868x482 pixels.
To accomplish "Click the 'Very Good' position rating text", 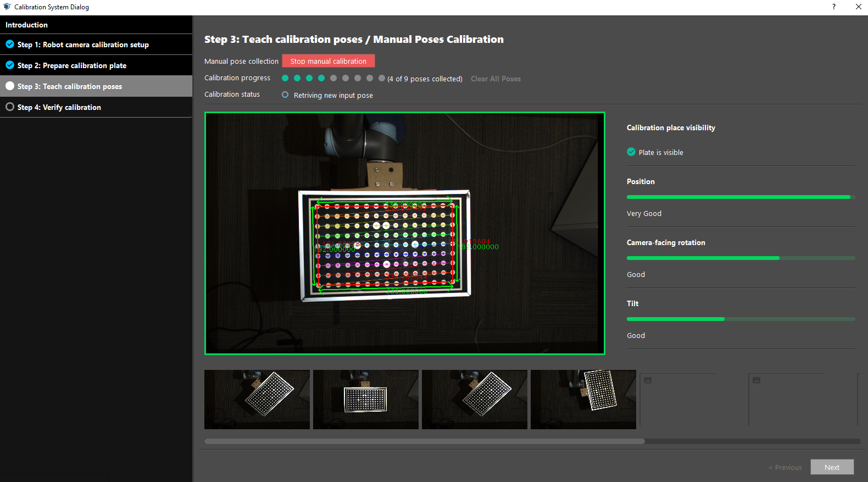I will point(644,213).
